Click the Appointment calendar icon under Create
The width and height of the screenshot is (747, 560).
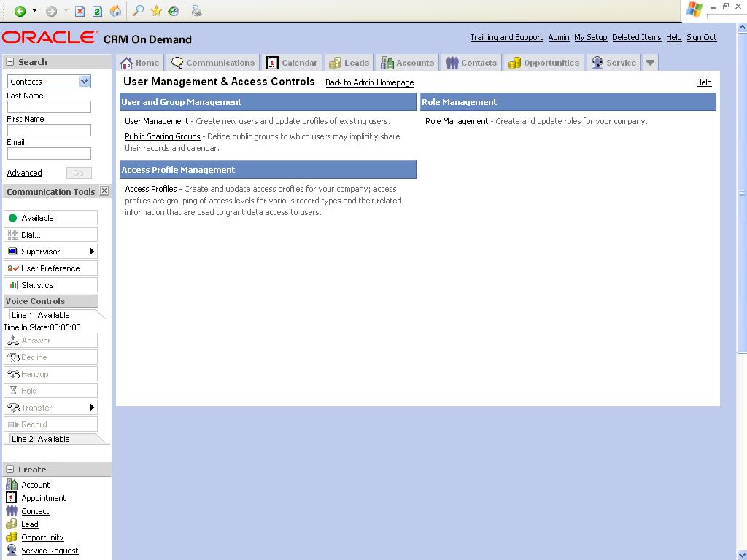point(12,497)
